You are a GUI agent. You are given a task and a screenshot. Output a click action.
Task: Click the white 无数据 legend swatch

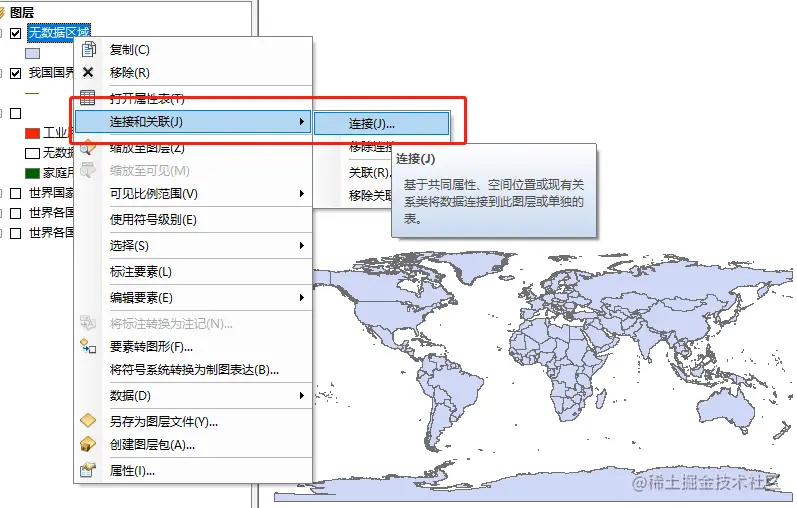point(33,153)
